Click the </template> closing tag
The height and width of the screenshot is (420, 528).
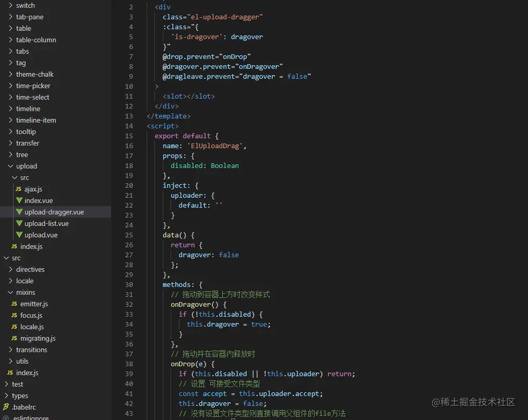tap(169, 116)
